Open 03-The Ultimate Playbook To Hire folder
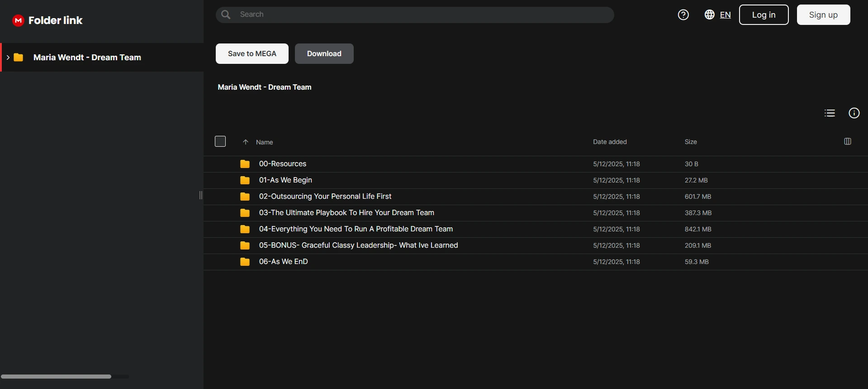Viewport: 868px width, 389px height. pos(346,213)
